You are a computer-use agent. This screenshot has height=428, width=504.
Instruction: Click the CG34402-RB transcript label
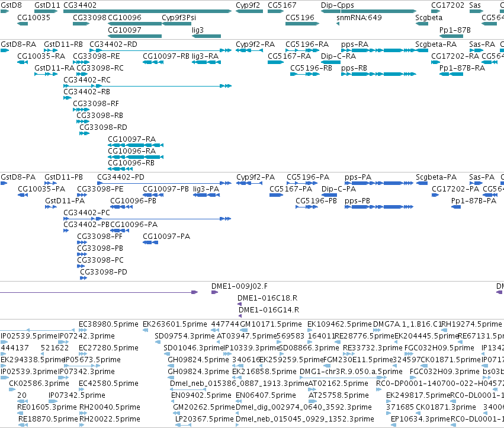(87, 92)
